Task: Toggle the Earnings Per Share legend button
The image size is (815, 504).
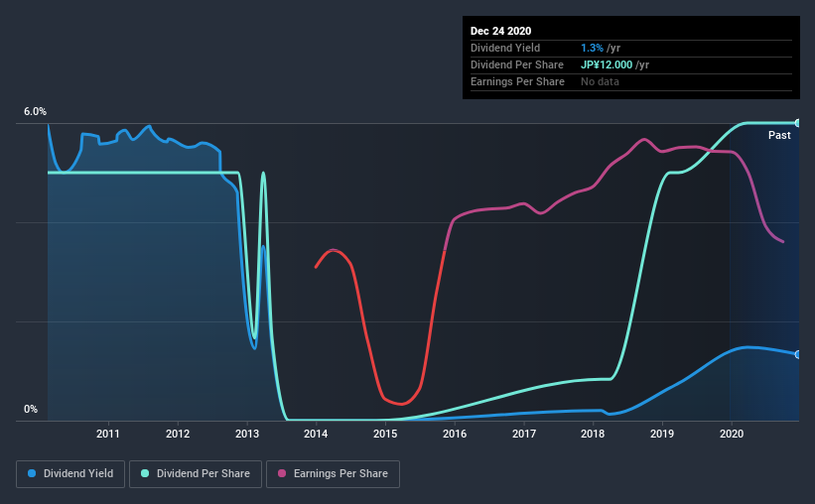Action: tap(333, 474)
